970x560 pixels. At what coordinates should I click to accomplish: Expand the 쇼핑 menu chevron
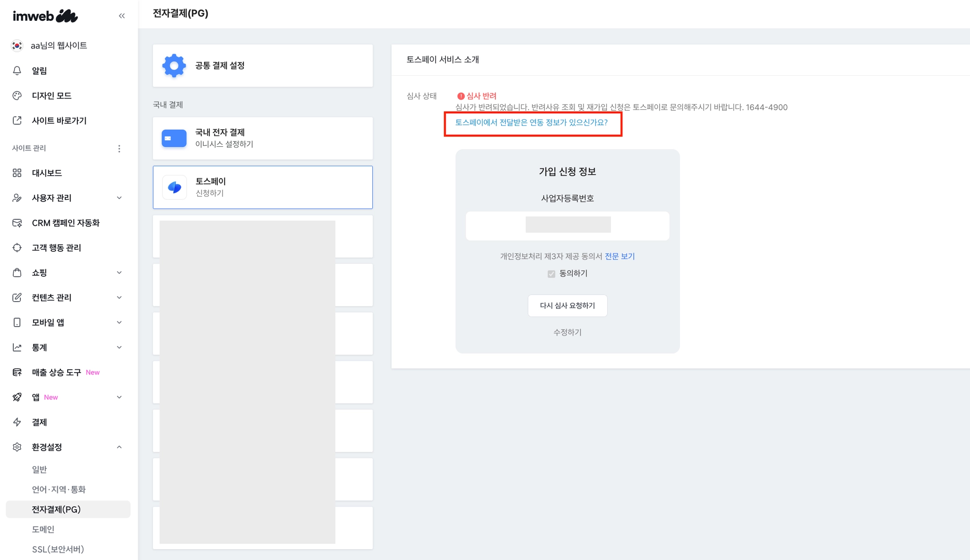click(x=119, y=273)
